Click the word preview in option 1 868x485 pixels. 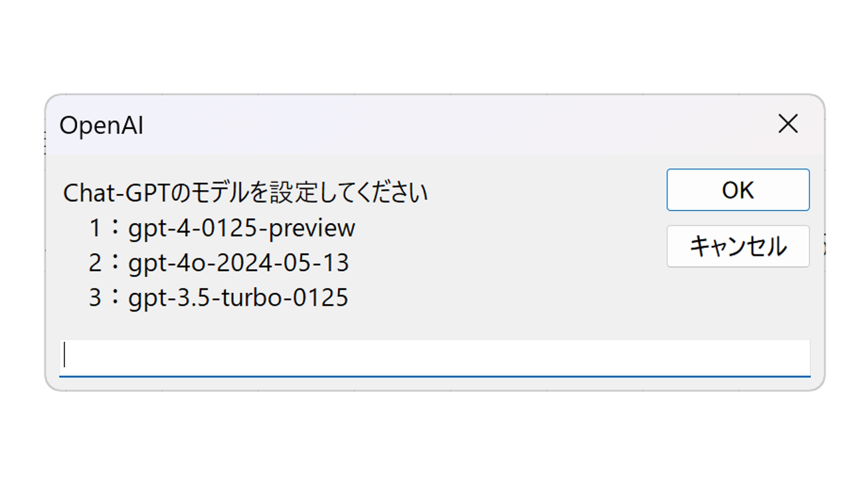pos(319,229)
